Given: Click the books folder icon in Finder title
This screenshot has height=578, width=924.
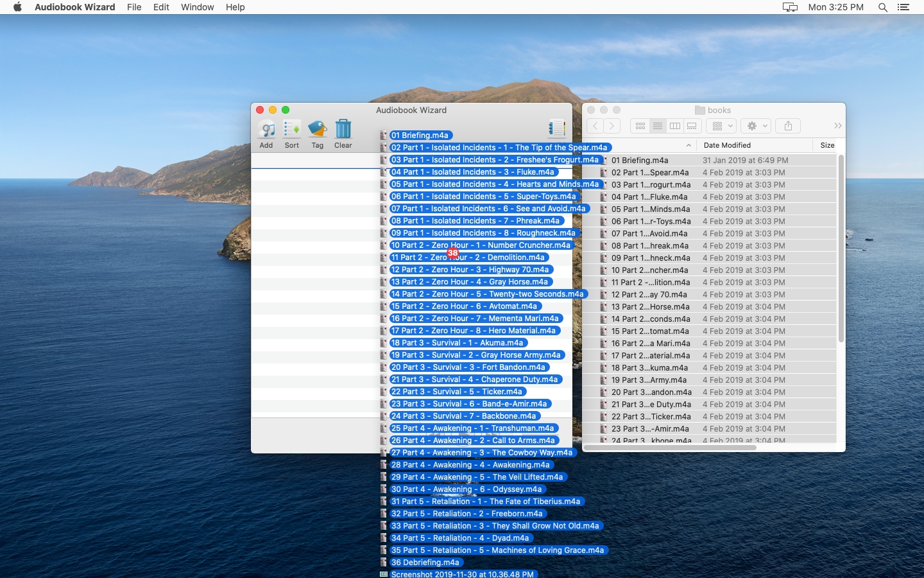Looking at the screenshot, I should [x=700, y=110].
